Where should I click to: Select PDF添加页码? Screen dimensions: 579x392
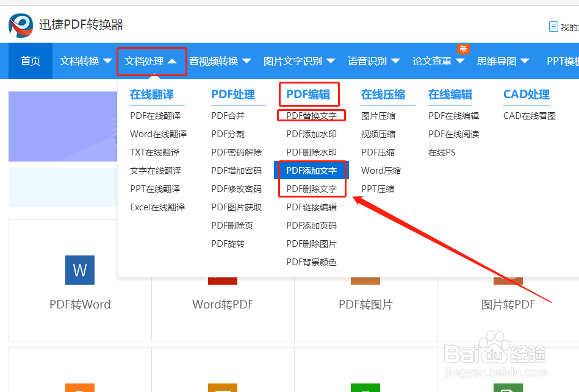(x=311, y=226)
